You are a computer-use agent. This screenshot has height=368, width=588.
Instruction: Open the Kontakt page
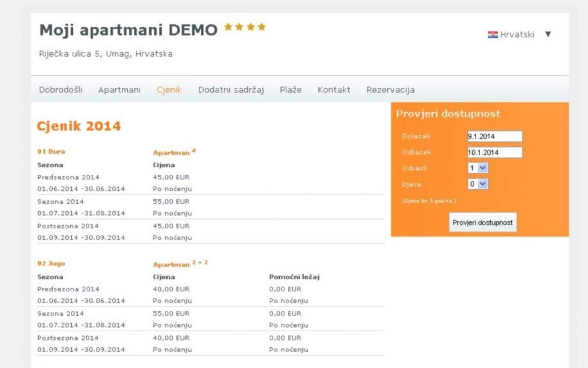334,90
